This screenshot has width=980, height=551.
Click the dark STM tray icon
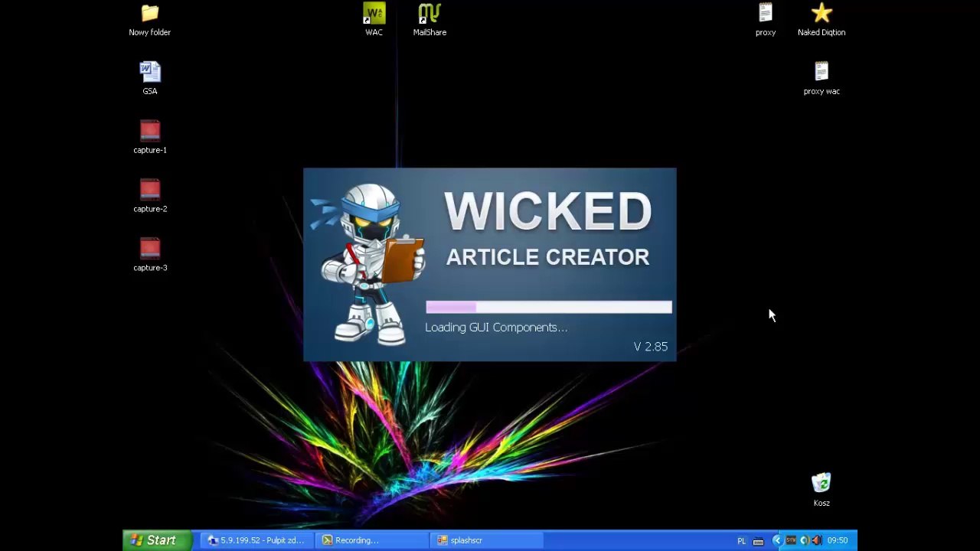(791, 540)
